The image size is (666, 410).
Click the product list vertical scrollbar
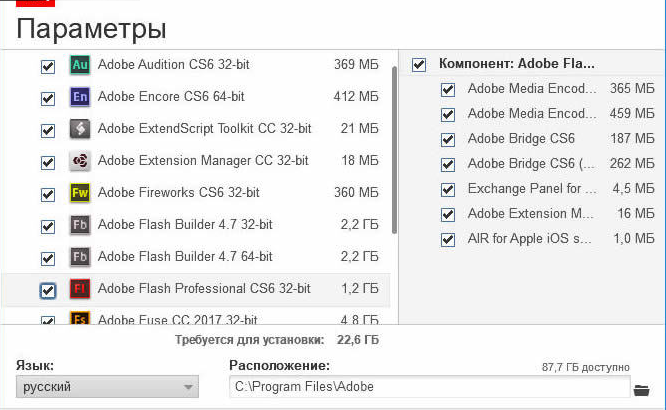coord(394,151)
